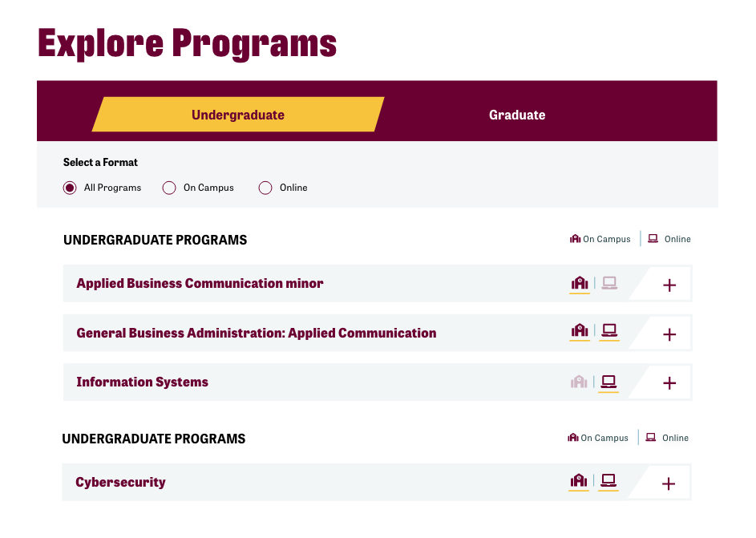Open the Cybersecurity program title
The image size is (756, 538).
coord(120,482)
